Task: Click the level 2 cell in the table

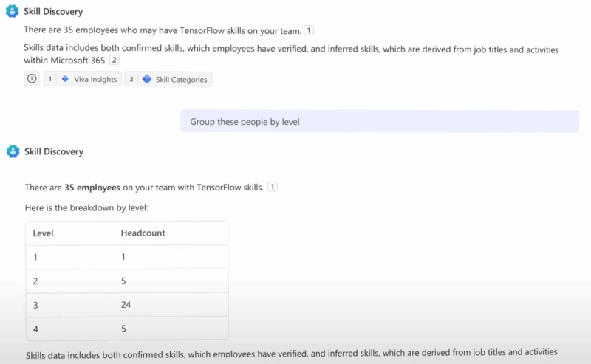Action: [x=36, y=281]
